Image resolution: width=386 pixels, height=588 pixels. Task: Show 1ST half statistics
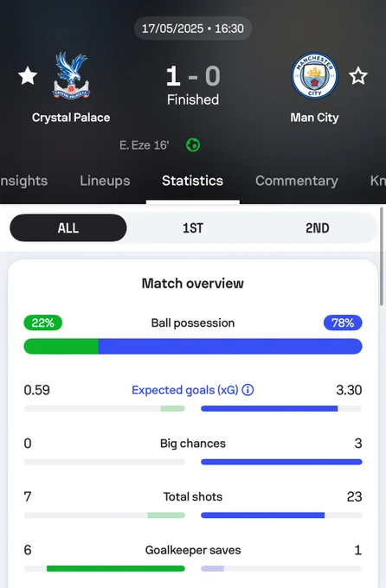click(x=193, y=227)
